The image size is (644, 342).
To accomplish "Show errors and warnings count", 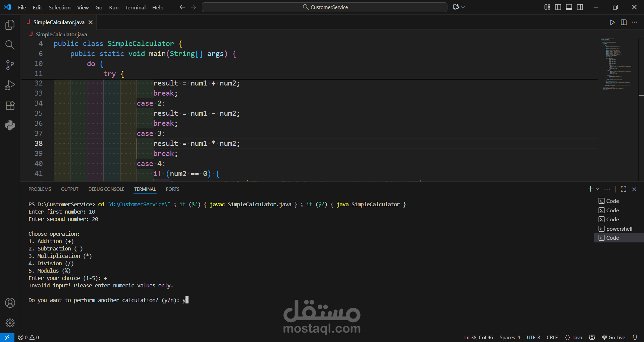I will [x=29, y=337].
